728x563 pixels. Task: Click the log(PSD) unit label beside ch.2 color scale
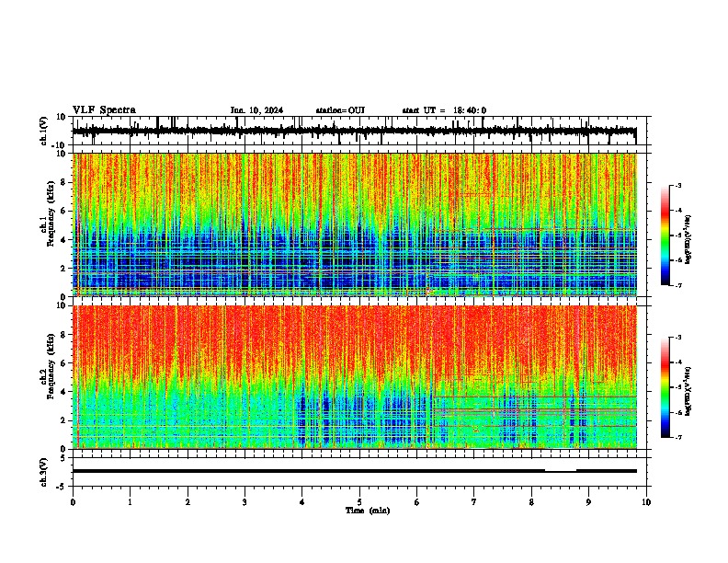coord(688,391)
